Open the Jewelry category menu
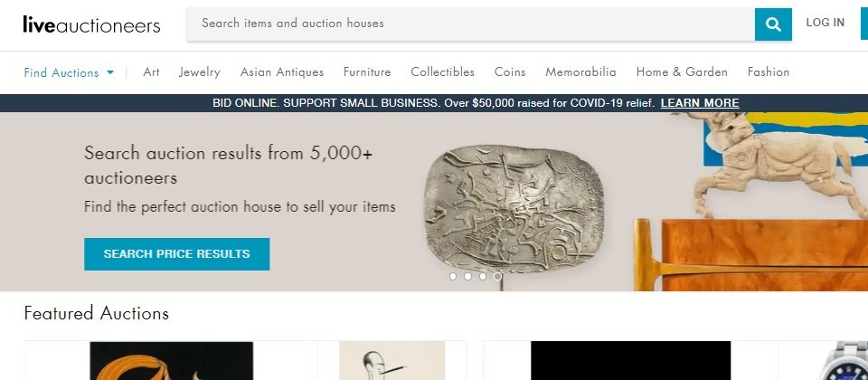The width and height of the screenshot is (868, 380). pos(199,72)
